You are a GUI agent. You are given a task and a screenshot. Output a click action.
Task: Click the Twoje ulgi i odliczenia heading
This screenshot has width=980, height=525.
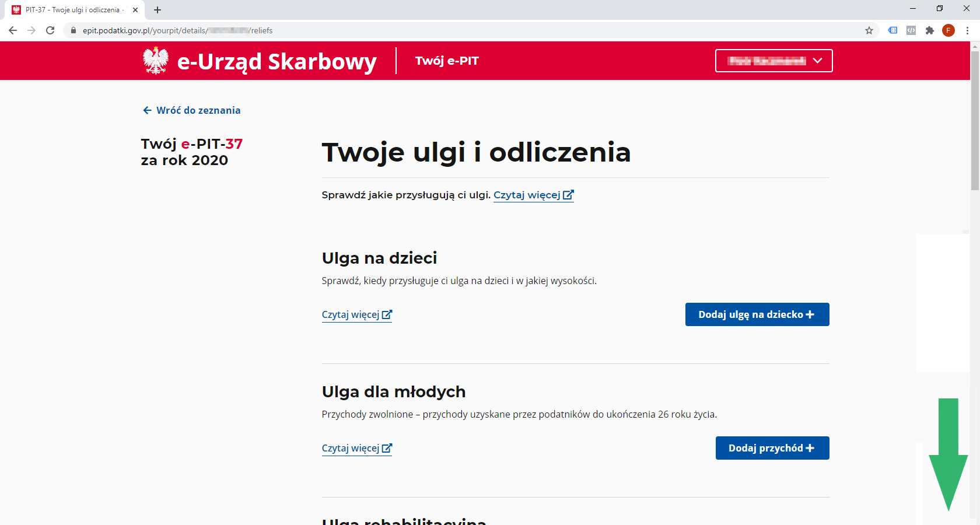click(x=476, y=152)
